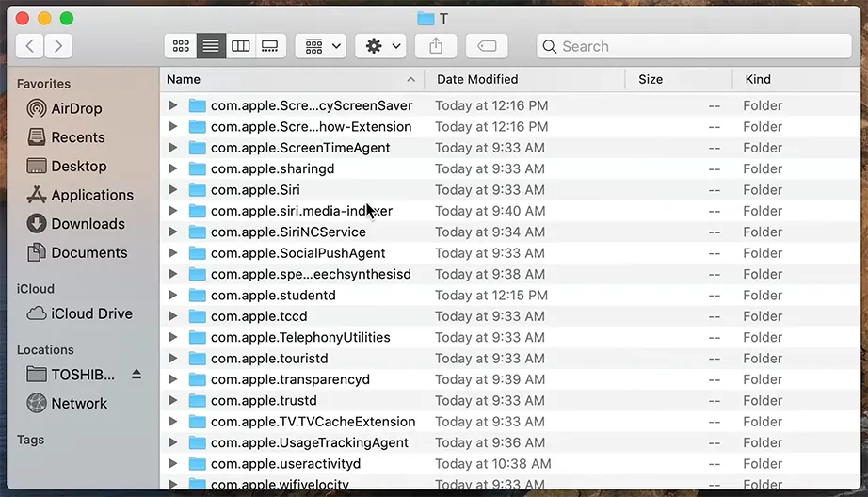
Task: Select the com.apple.transparencyd folder icon
Action: 197,379
